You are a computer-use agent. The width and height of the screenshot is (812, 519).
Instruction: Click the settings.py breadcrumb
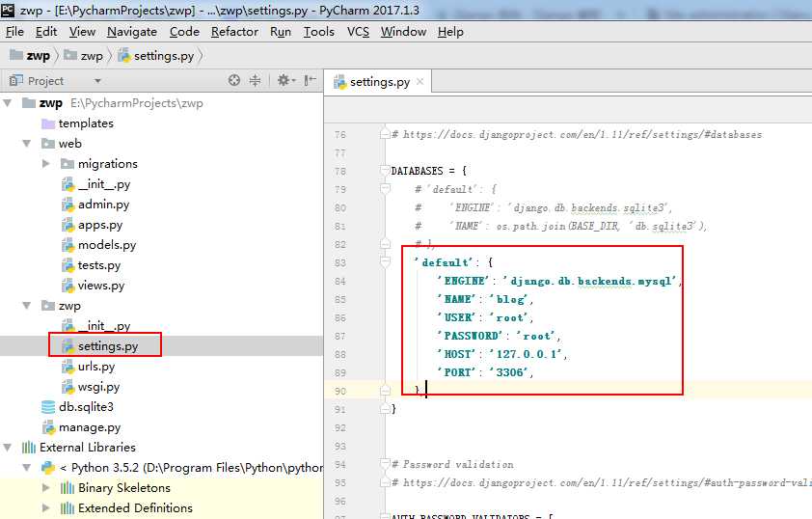156,55
